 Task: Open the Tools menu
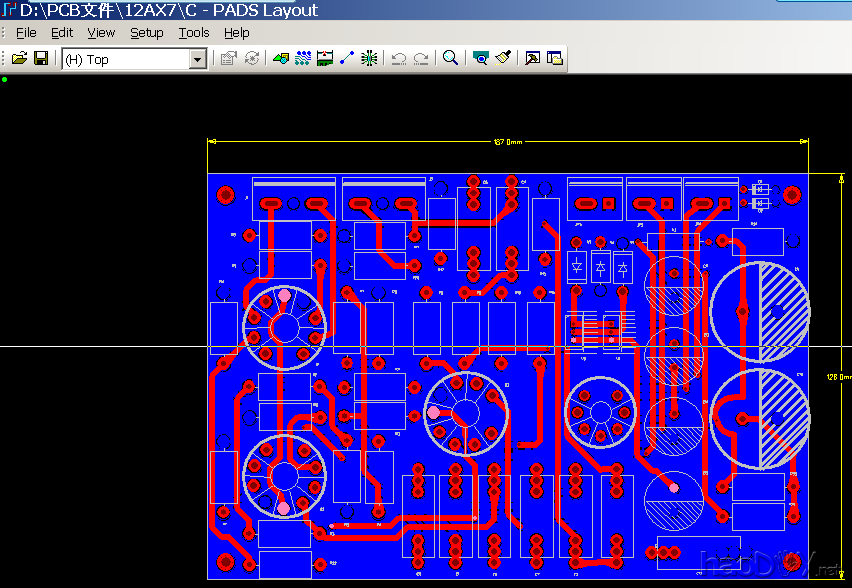point(194,33)
